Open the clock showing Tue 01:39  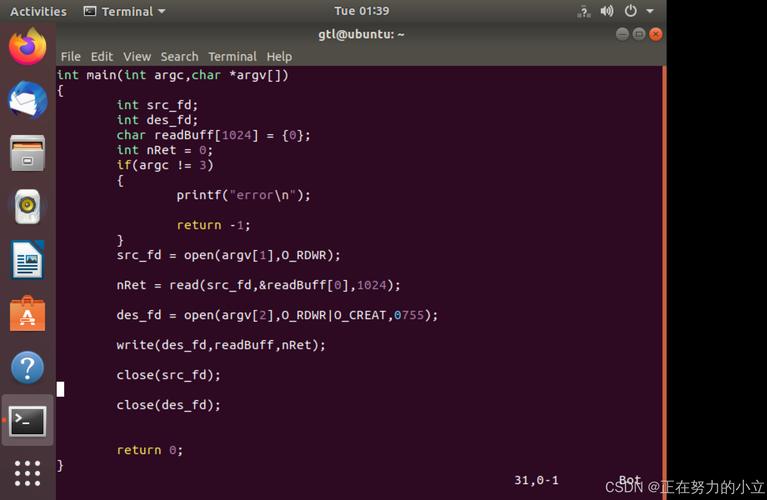coord(361,11)
